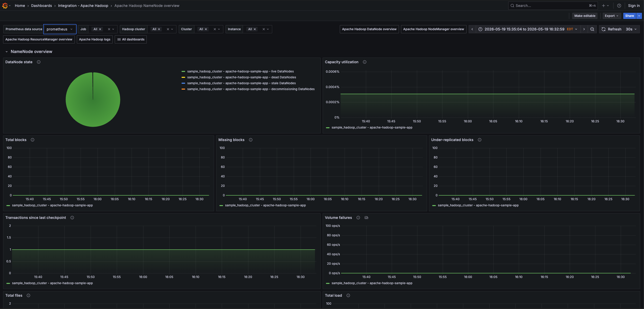Click the Transactions since last checkpoint legend swatch
This screenshot has height=309, width=644.
coord(8,283)
